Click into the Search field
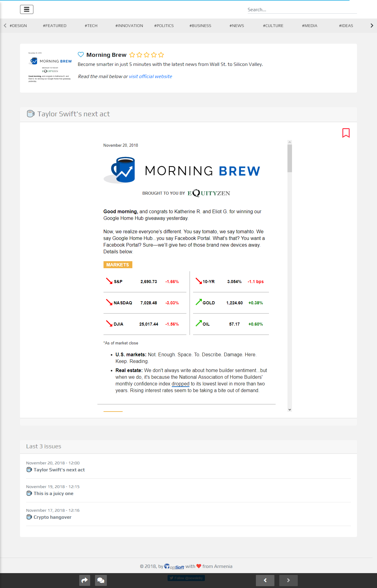The width and height of the screenshot is (377, 588). 302,10
